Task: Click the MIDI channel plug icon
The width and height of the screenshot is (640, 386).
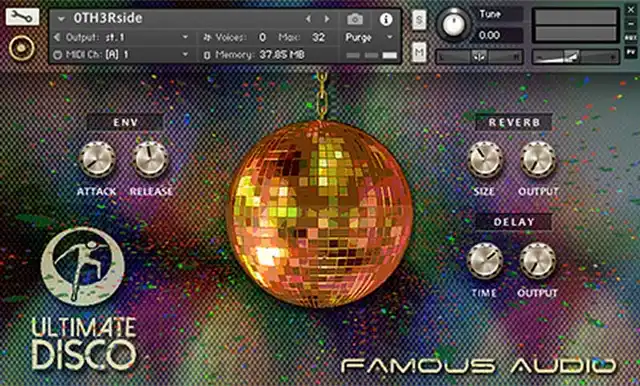Action: pyautogui.click(x=58, y=55)
